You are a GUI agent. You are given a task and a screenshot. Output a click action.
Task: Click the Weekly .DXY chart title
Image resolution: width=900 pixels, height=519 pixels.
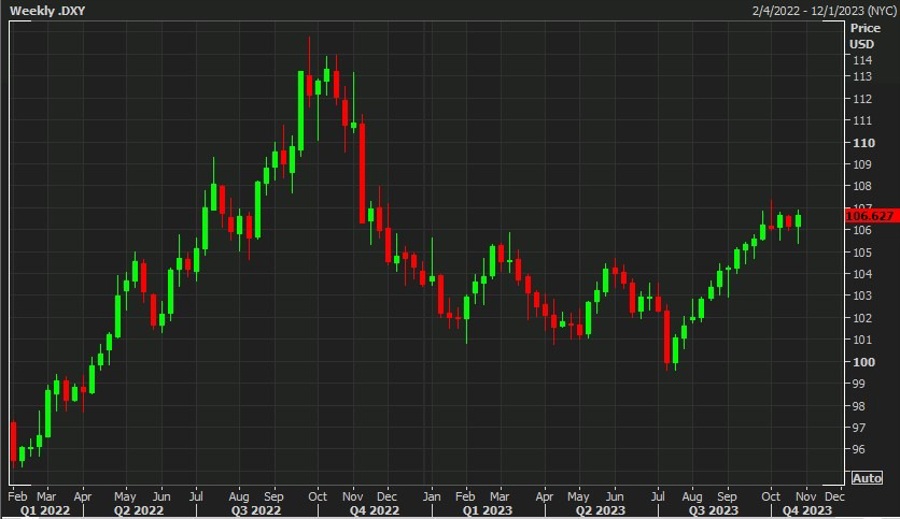(x=47, y=10)
